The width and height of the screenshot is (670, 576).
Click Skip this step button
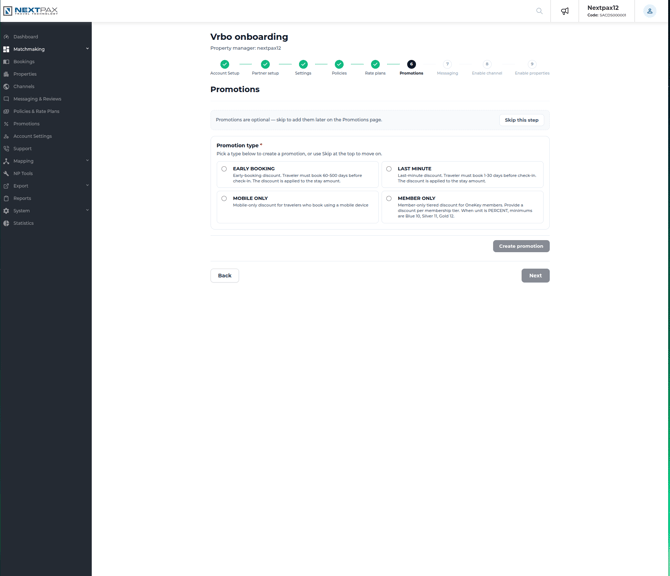521,120
